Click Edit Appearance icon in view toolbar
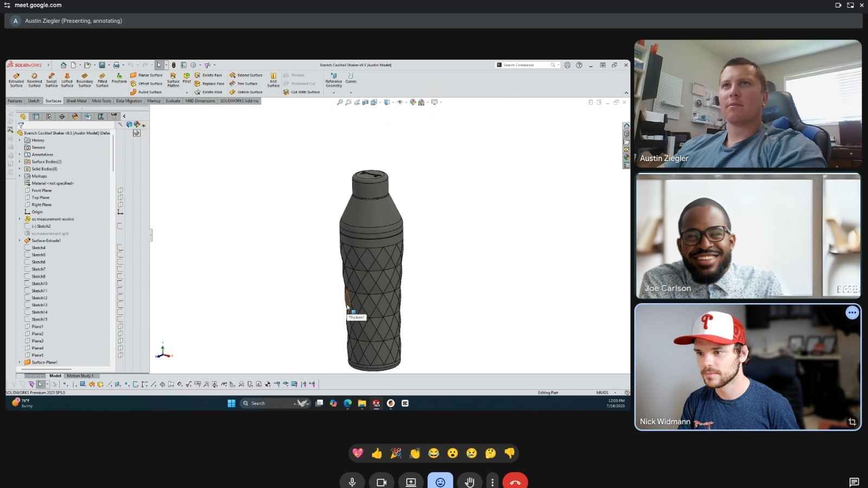868x488 pixels. coord(413,102)
